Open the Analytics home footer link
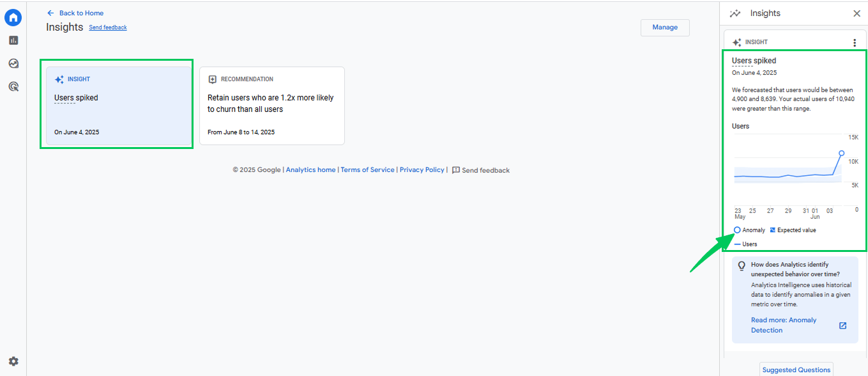 tap(310, 170)
